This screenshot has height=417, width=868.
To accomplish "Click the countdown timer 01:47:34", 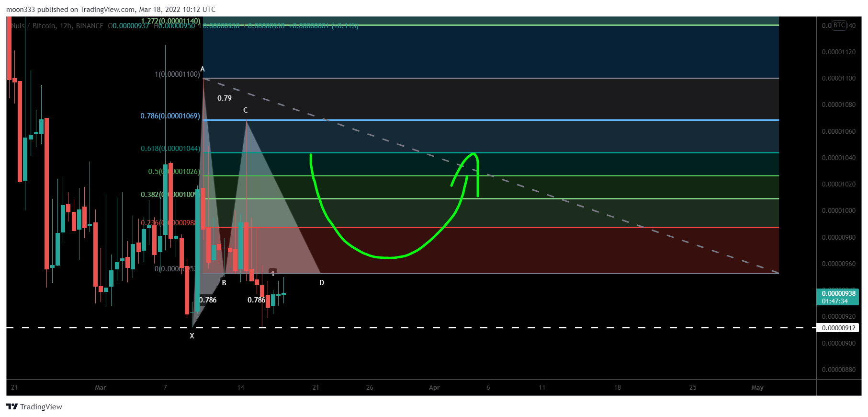I will 834,301.
